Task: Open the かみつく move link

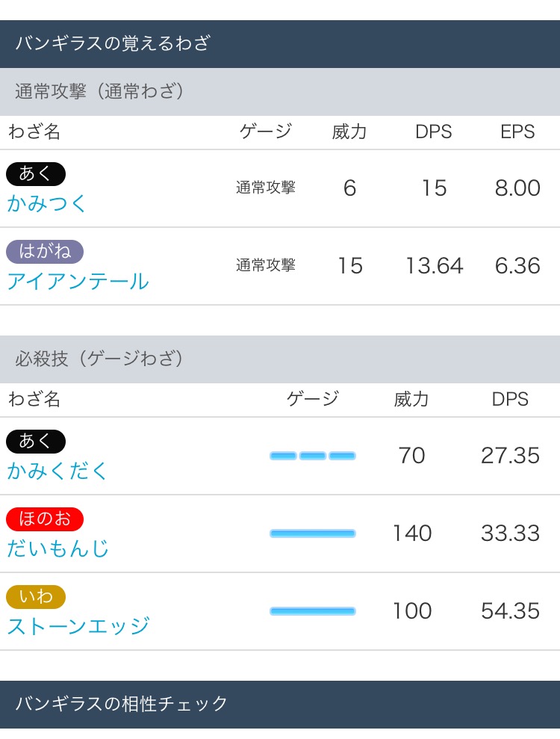Action: (46, 203)
